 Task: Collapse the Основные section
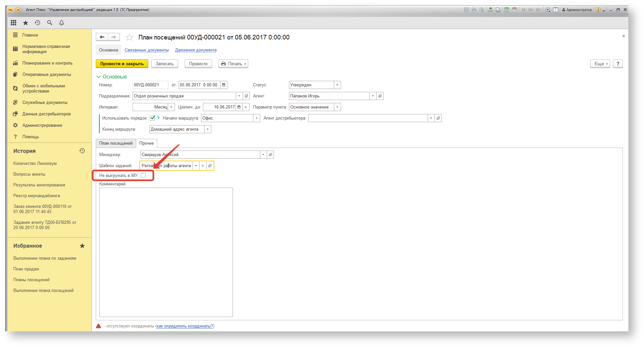point(112,77)
